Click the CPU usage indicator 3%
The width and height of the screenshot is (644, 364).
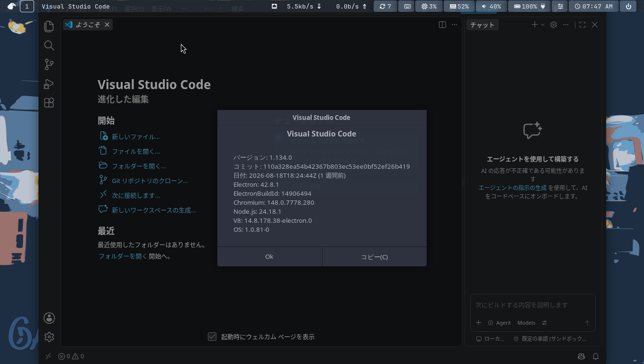point(429,7)
